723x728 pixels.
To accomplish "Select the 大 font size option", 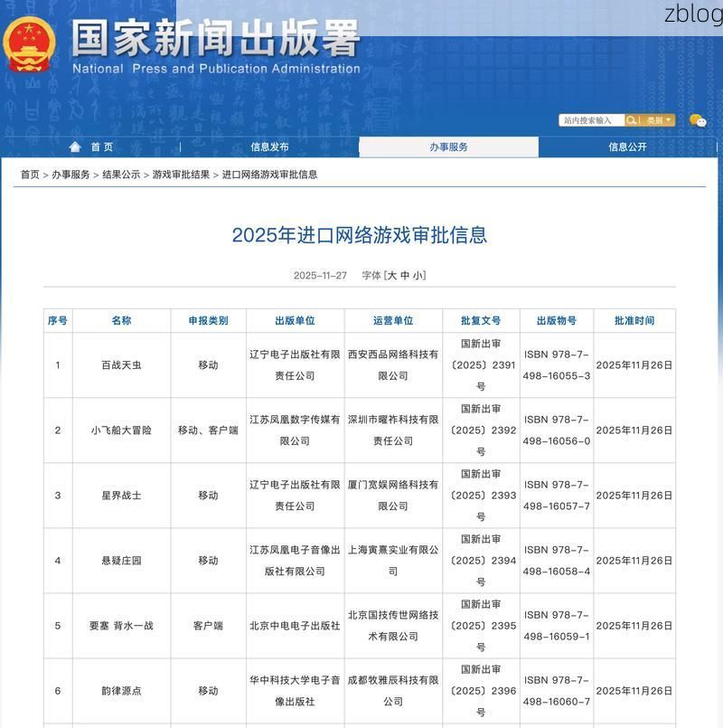I will click(391, 274).
